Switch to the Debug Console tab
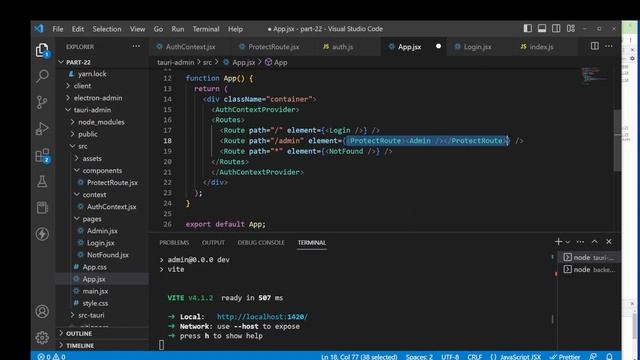640x360 pixels. click(x=261, y=242)
